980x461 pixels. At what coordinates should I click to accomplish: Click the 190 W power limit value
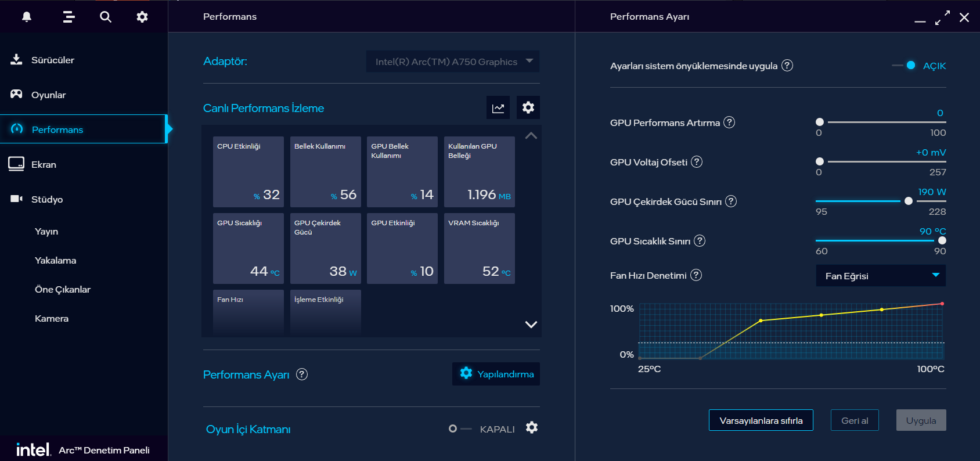click(932, 192)
